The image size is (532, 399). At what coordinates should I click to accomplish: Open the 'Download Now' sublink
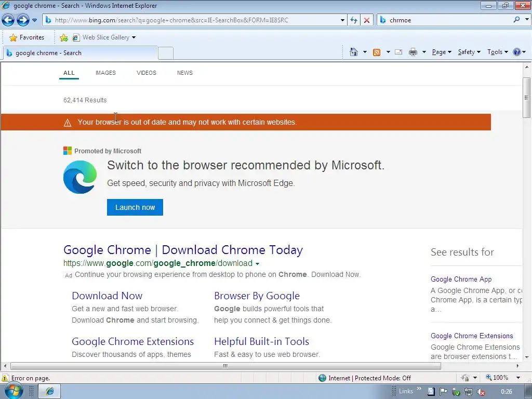point(107,296)
